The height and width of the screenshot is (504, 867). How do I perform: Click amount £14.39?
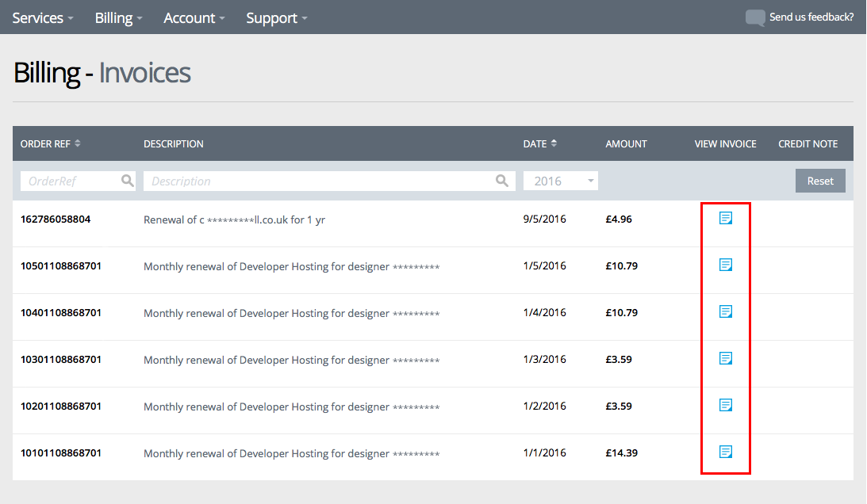coord(622,452)
